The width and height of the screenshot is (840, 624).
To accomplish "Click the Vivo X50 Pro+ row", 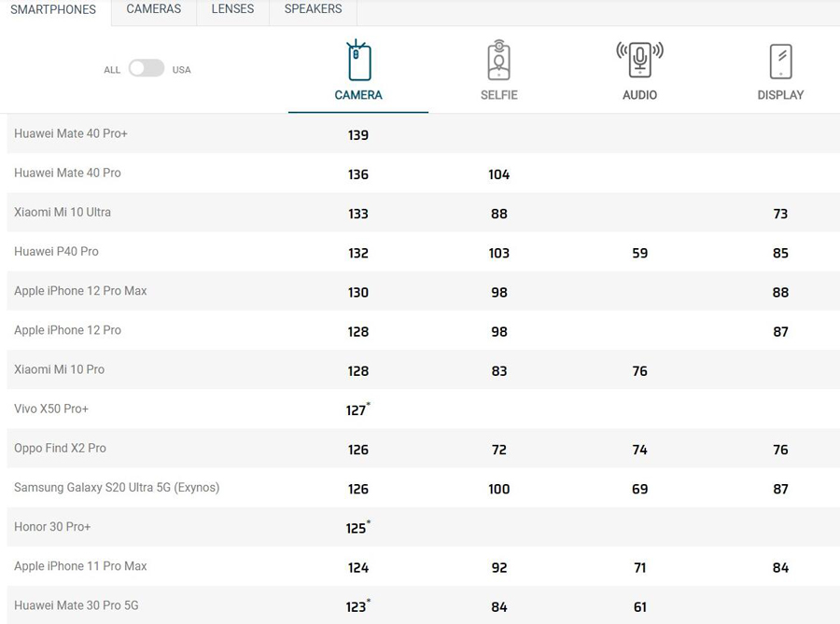I will pyautogui.click(x=51, y=409).
